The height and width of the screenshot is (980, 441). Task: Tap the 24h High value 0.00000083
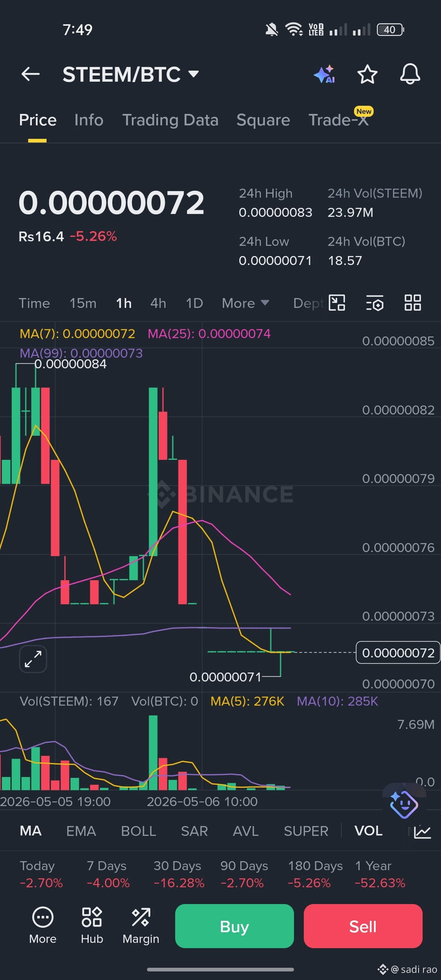[276, 212]
